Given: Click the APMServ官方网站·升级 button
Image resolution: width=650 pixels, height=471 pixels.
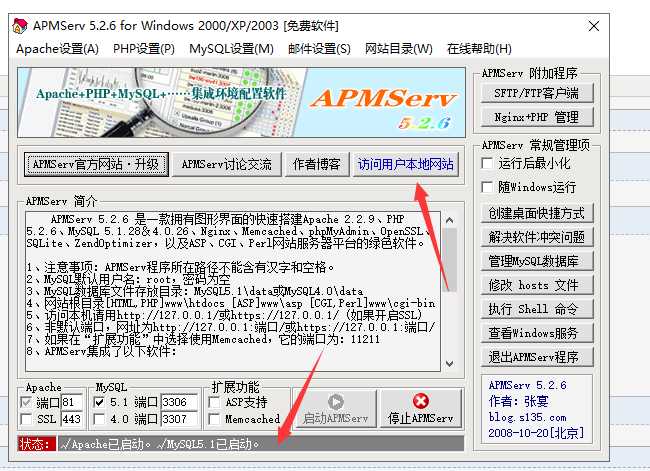Looking at the screenshot, I should point(96,164).
